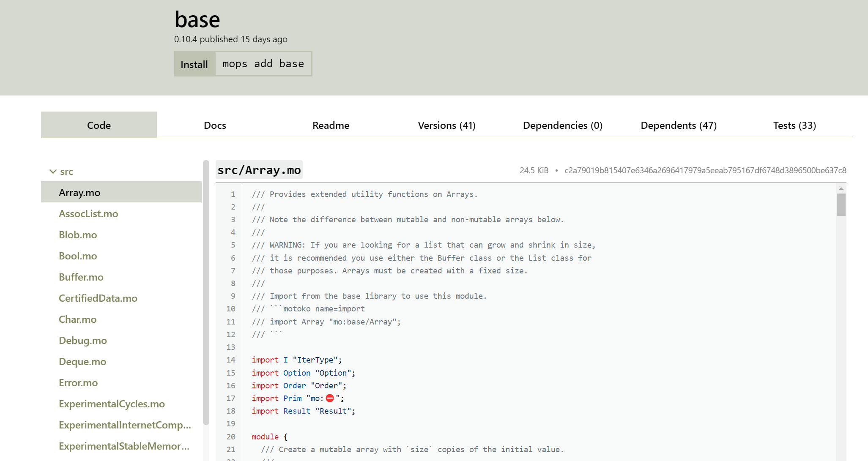The image size is (868, 461).
Task: Show the Dependents (47) tab
Action: click(x=678, y=125)
